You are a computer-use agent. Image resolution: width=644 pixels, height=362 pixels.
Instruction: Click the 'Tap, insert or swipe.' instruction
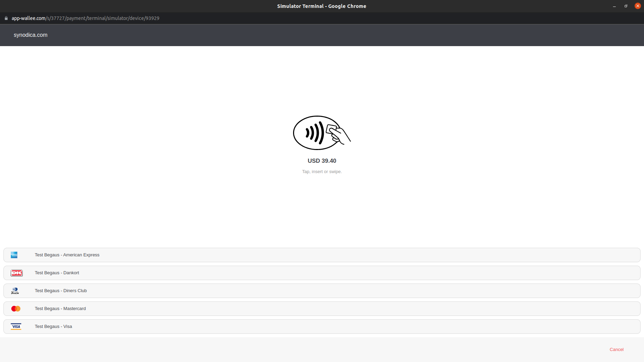(x=322, y=172)
